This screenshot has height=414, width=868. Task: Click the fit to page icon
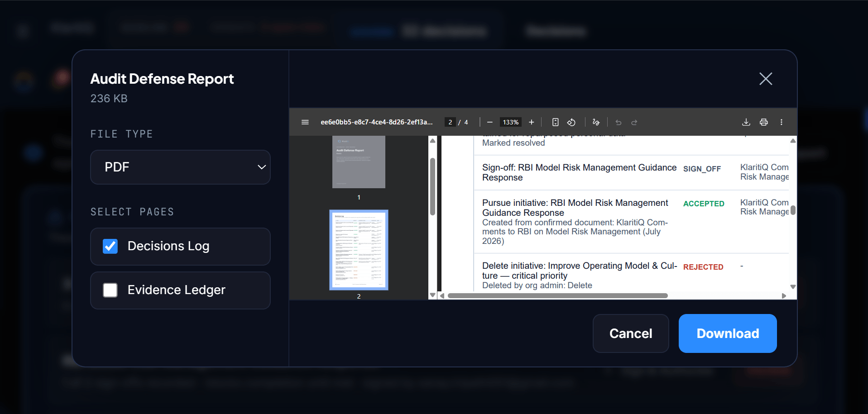pyautogui.click(x=556, y=122)
